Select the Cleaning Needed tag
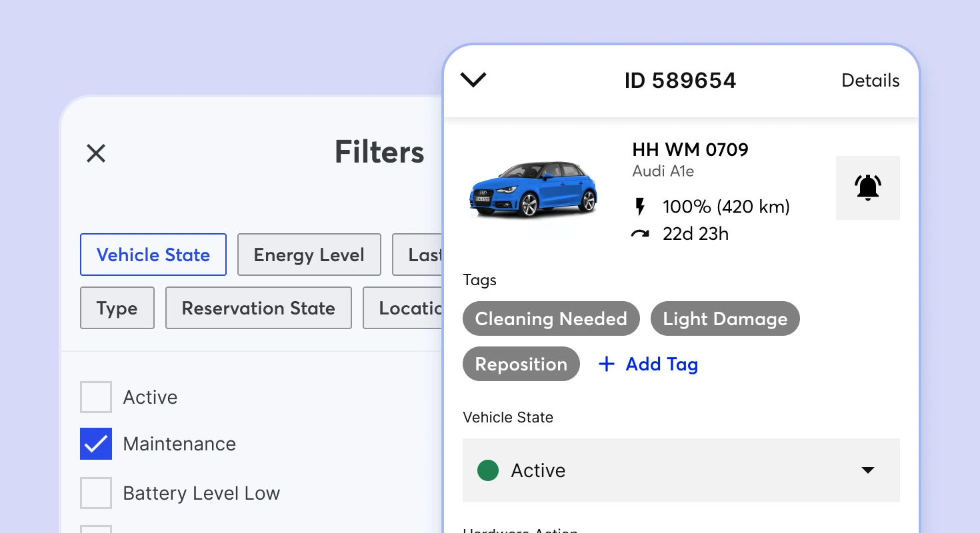This screenshot has width=980, height=533. [551, 318]
